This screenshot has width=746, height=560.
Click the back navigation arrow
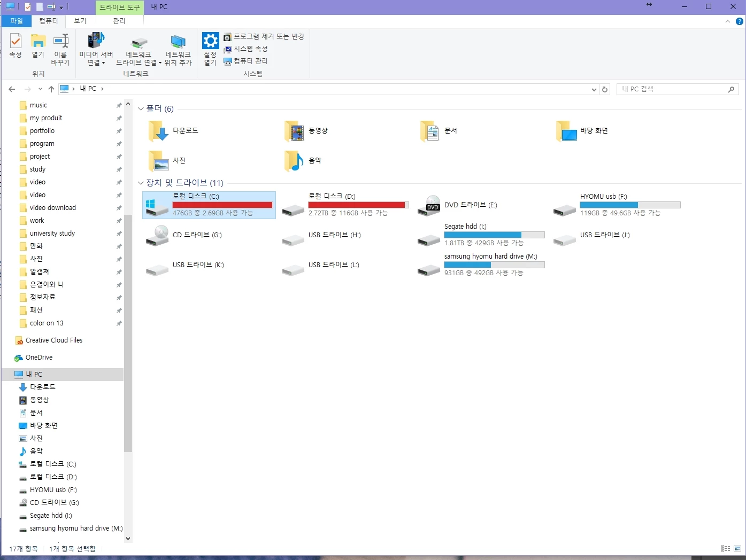[x=12, y=89]
